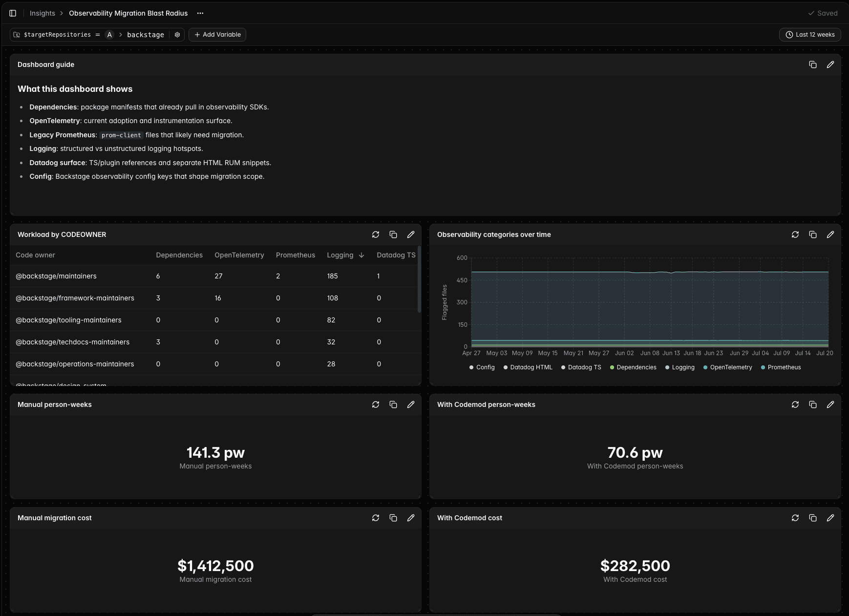The width and height of the screenshot is (849, 616).
Task: Select the @backstage/maintainers row
Action: 214,276
